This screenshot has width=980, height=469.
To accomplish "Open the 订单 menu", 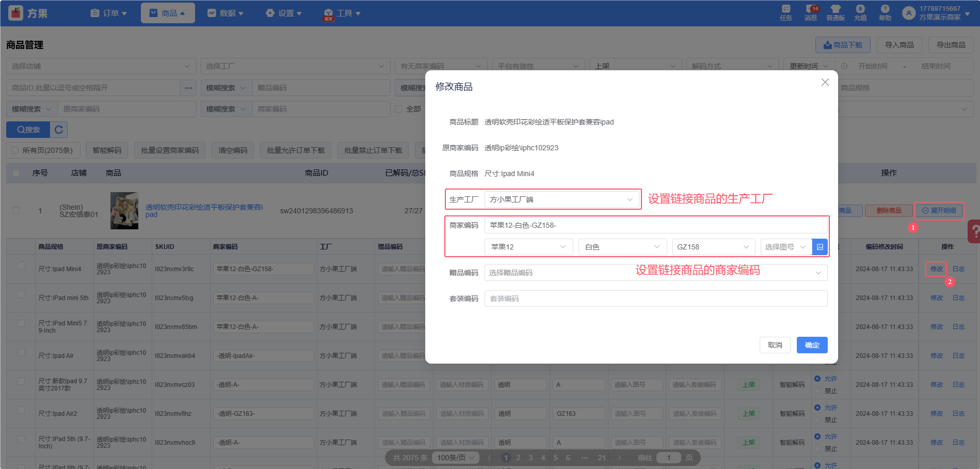I will pos(108,13).
